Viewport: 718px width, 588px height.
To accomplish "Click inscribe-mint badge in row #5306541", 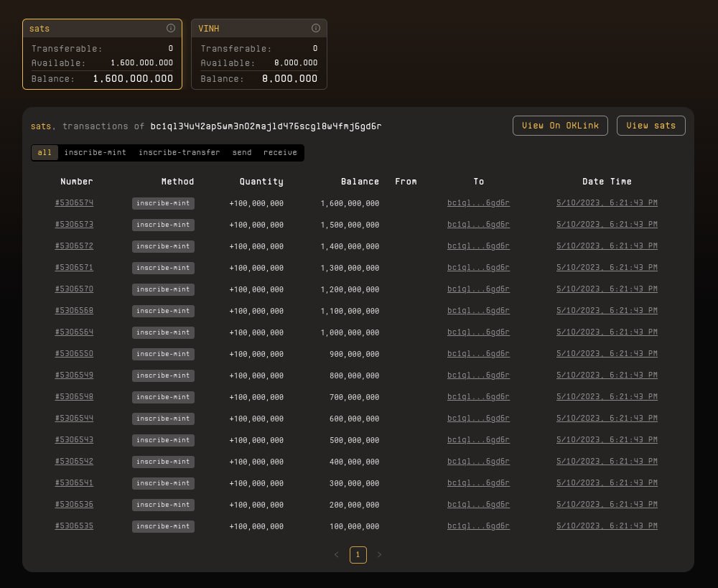I will (163, 483).
